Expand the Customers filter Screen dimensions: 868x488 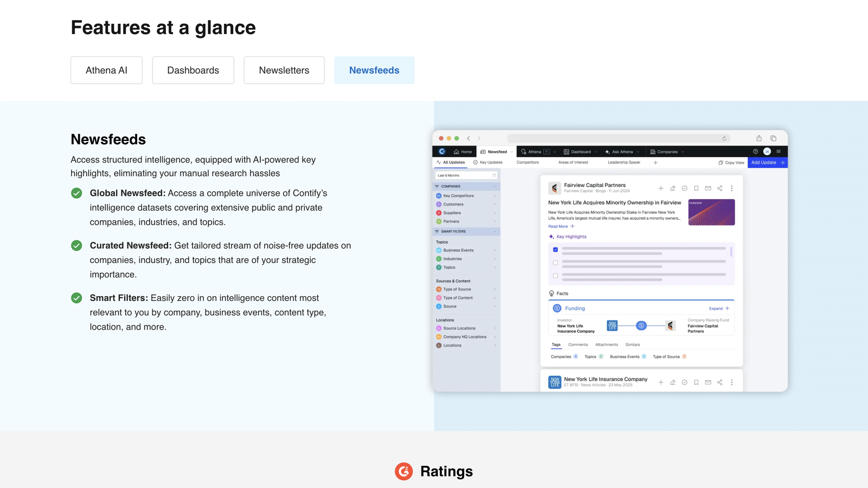pos(466,204)
